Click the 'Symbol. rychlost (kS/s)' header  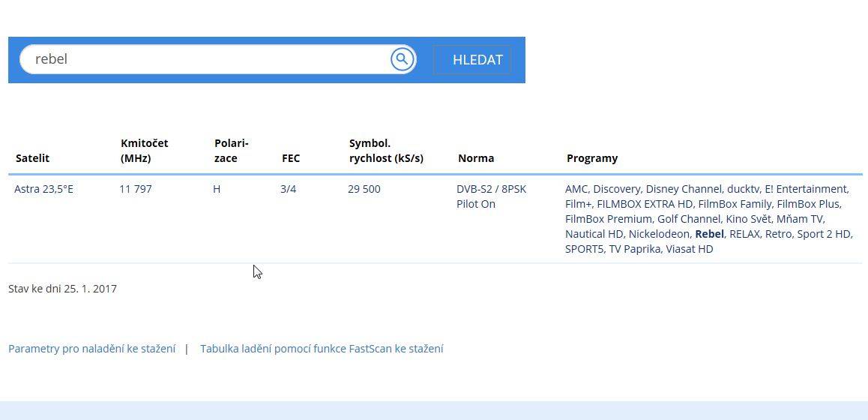(x=386, y=151)
